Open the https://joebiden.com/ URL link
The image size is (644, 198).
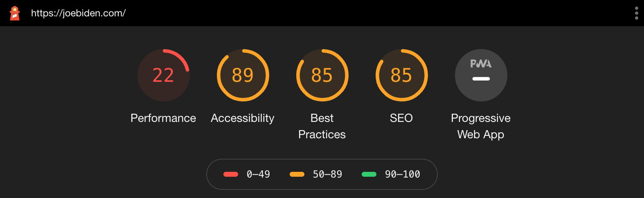click(78, 13)
